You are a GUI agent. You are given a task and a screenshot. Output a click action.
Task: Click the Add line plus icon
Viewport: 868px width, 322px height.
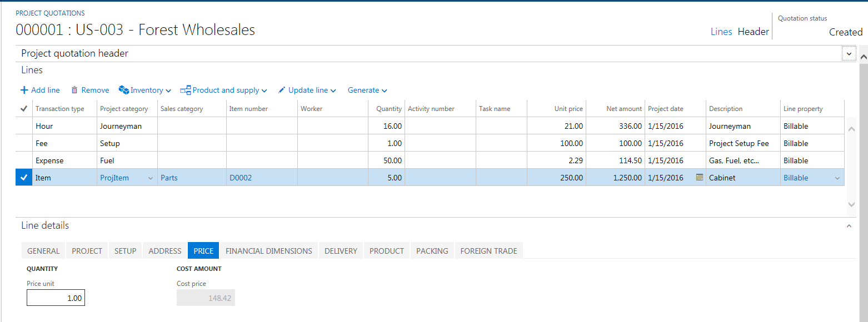coord(24,90)
